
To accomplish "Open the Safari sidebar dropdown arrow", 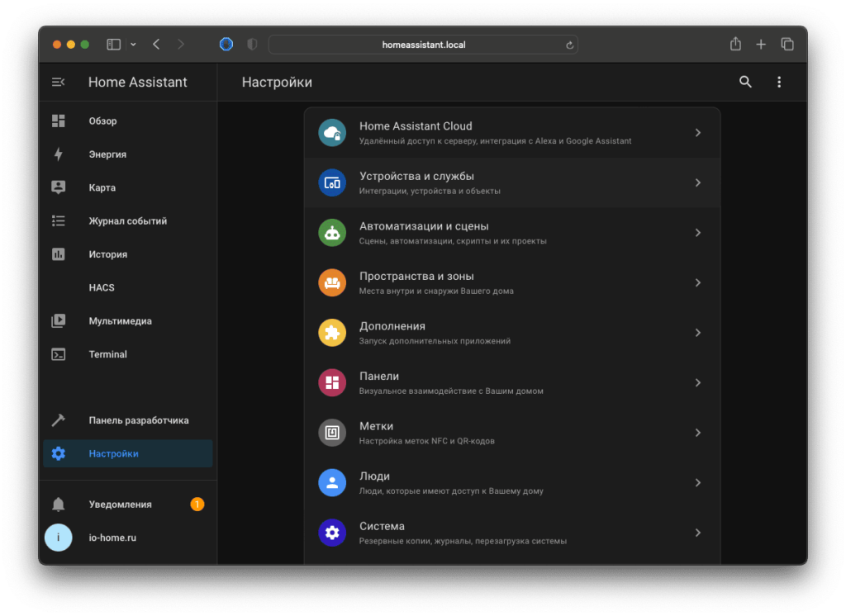I will [x=133, y=45].
